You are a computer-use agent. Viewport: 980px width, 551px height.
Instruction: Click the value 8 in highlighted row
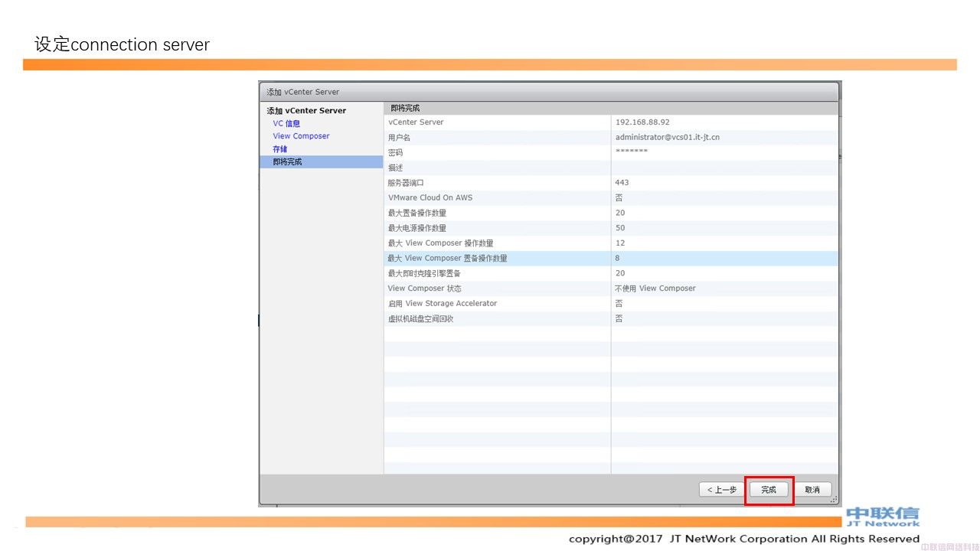point(617,259)
